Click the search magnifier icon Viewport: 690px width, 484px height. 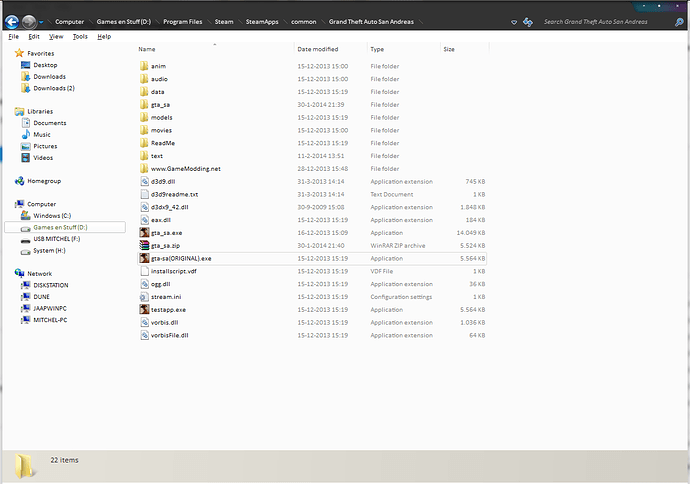677,20
